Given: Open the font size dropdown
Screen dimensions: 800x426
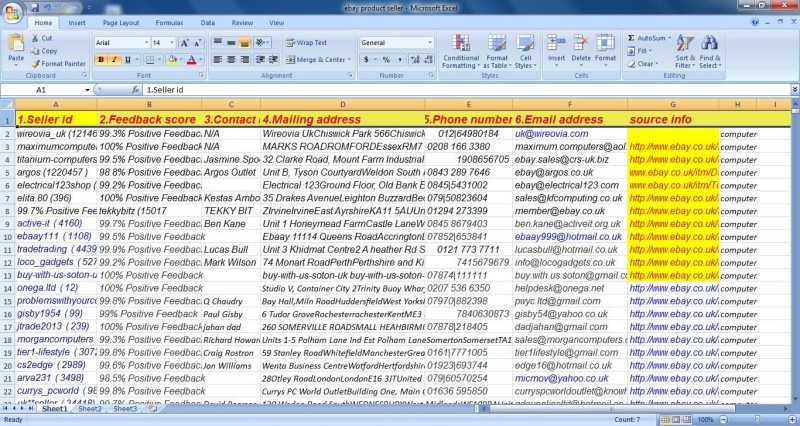Looking at the screenshot, I should click(x=172, y=43).
